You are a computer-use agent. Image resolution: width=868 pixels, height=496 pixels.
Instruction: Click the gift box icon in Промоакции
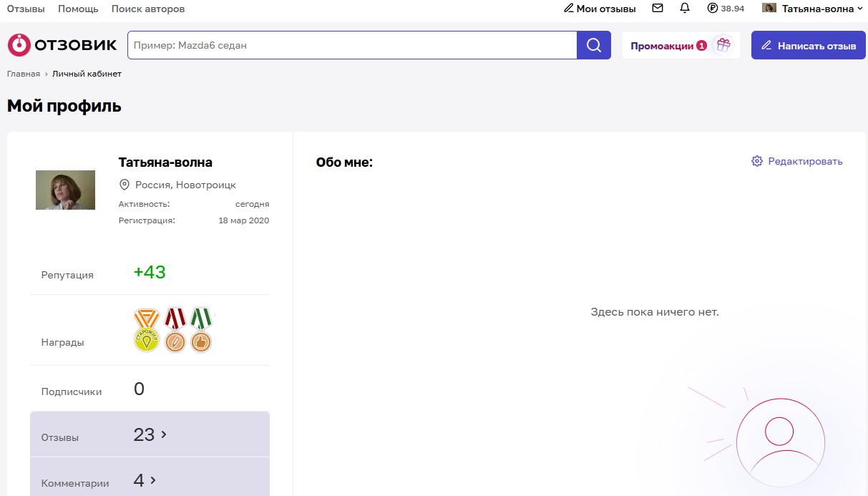tap(723, 45)
